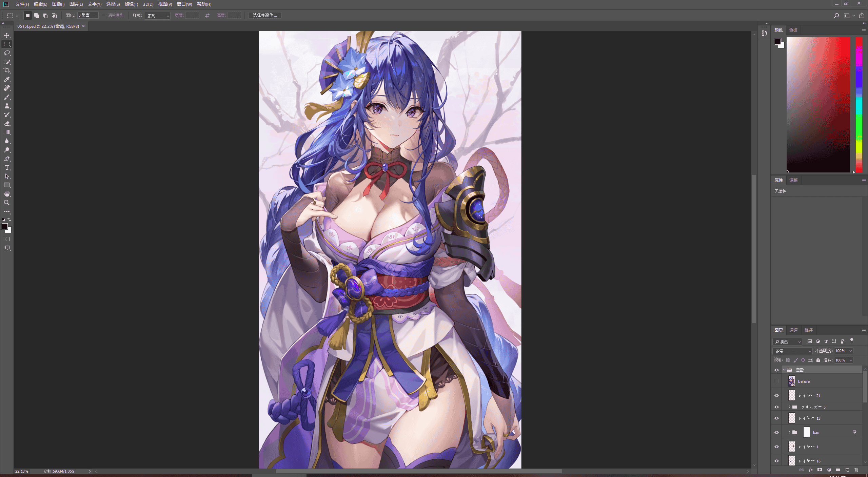Open the layer blend mode 正常 dropdown
868x477 pixels.
[x=792, y=351]
